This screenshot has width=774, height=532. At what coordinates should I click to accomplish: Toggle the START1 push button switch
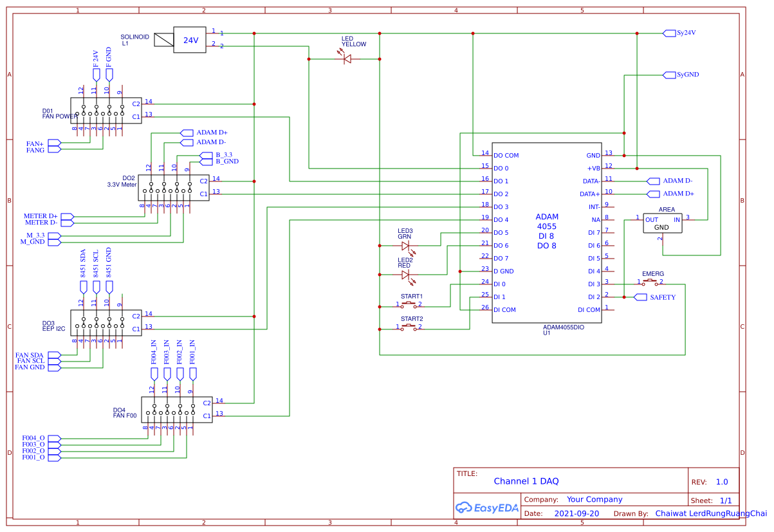tap(409, 304)
